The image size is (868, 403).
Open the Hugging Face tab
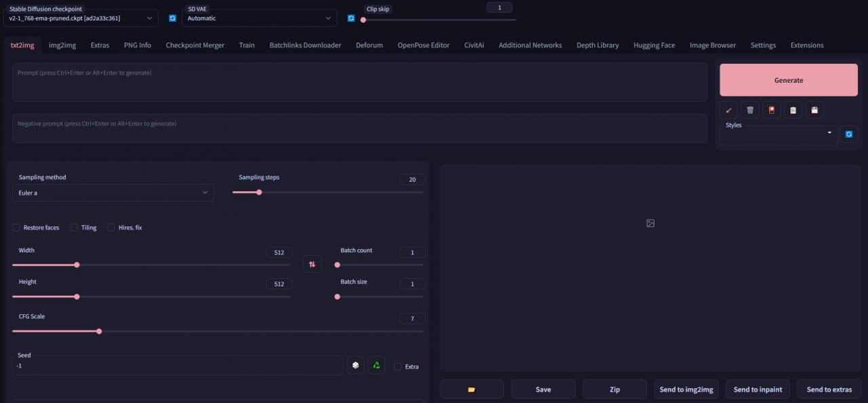[x=654, y=45]
